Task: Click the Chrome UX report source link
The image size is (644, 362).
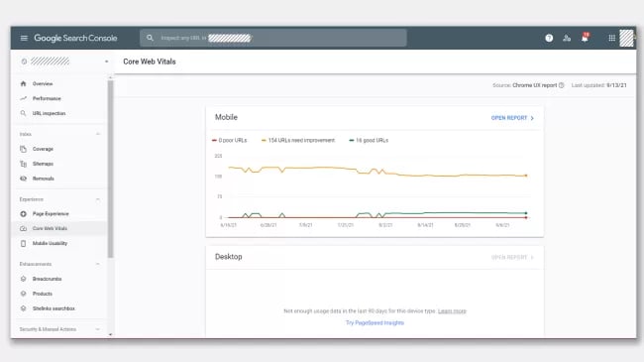Action: coord(535,85)
